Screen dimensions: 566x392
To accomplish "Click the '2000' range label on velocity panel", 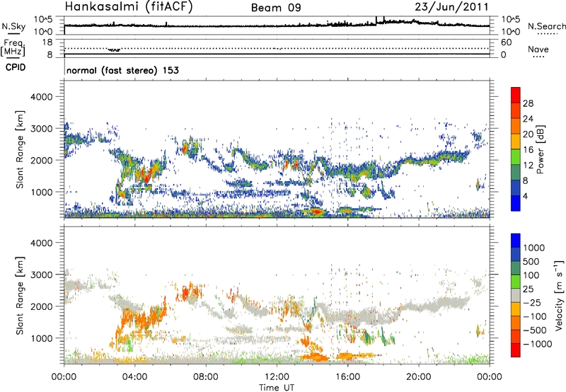I will pos(41,306).
